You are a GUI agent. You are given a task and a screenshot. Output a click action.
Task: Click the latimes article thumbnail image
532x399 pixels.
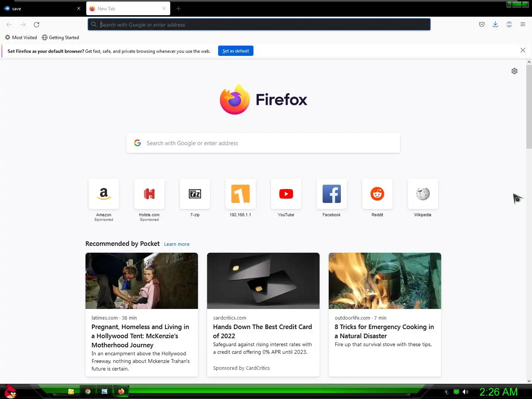click(x=142, y=281)
